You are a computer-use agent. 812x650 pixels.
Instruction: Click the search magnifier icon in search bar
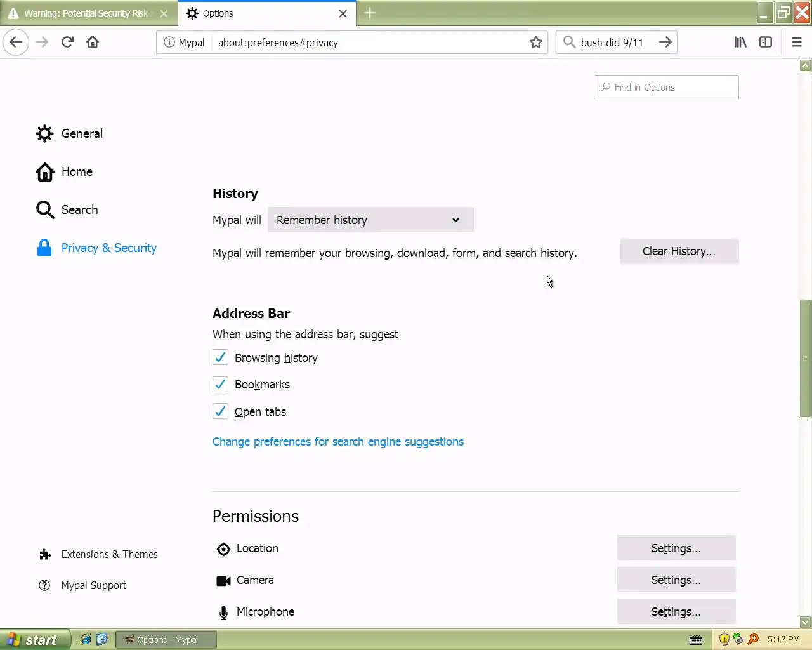569,43
